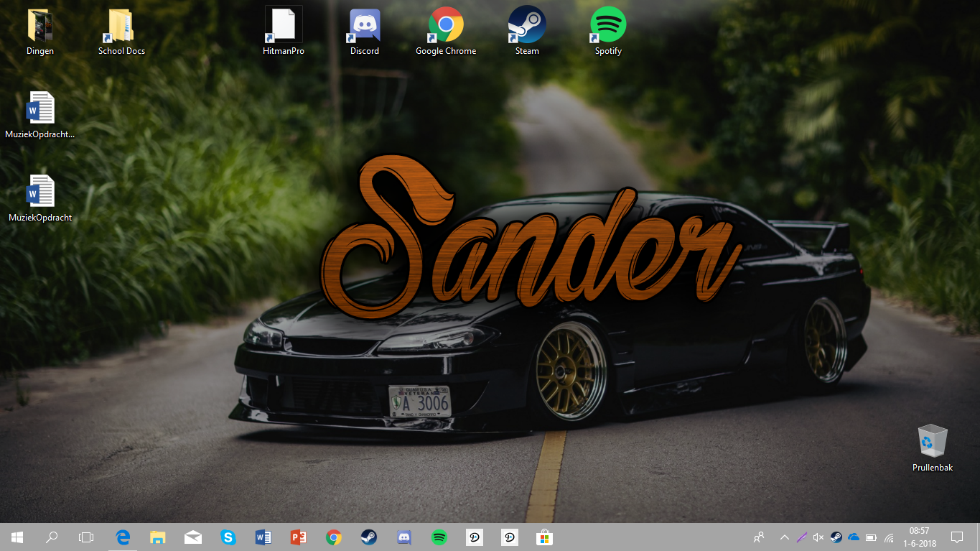This screenshot has width=980, height=551.
Task: Show hidden system tray icons
Action: click(784, 537)
